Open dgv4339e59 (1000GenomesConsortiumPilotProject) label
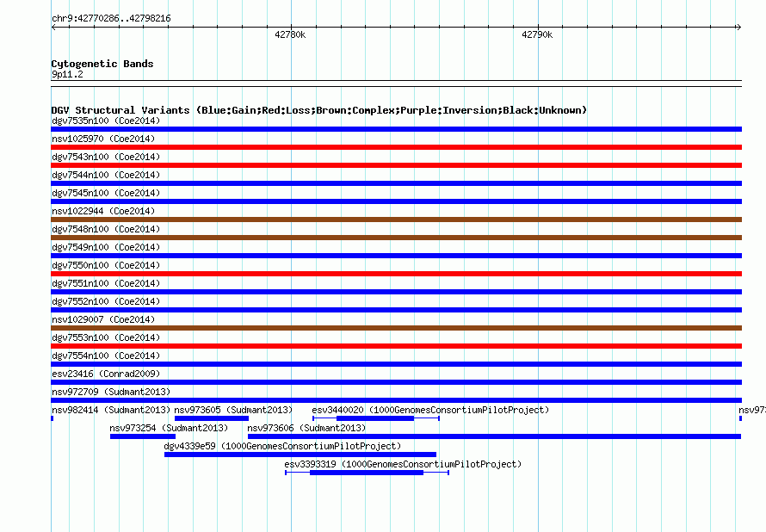Screen dimensions: 766x532 pos(282,446)
